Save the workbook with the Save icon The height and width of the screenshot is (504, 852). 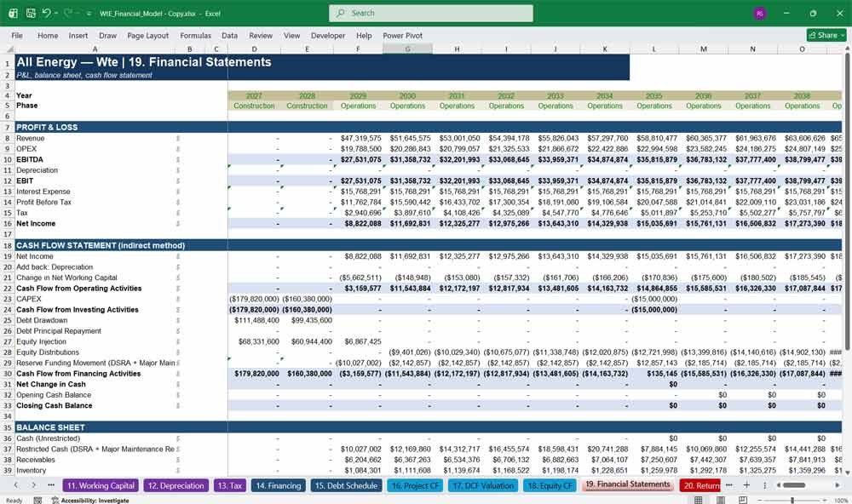[x=31, y=13]
